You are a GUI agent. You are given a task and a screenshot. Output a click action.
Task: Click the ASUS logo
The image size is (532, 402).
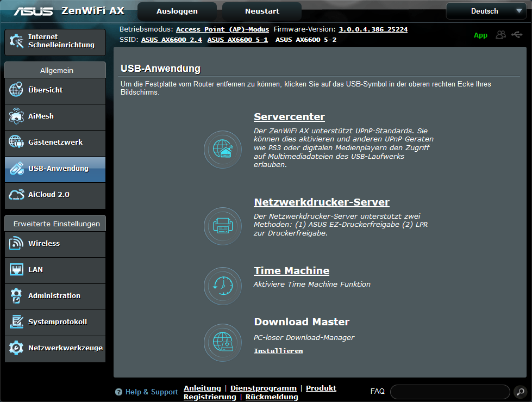[33, 11]
